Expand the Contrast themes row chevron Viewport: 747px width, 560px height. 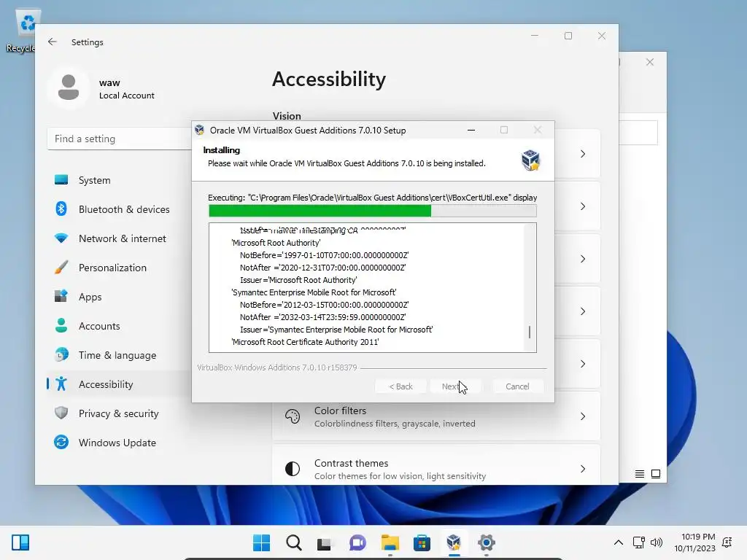(583, 469)
